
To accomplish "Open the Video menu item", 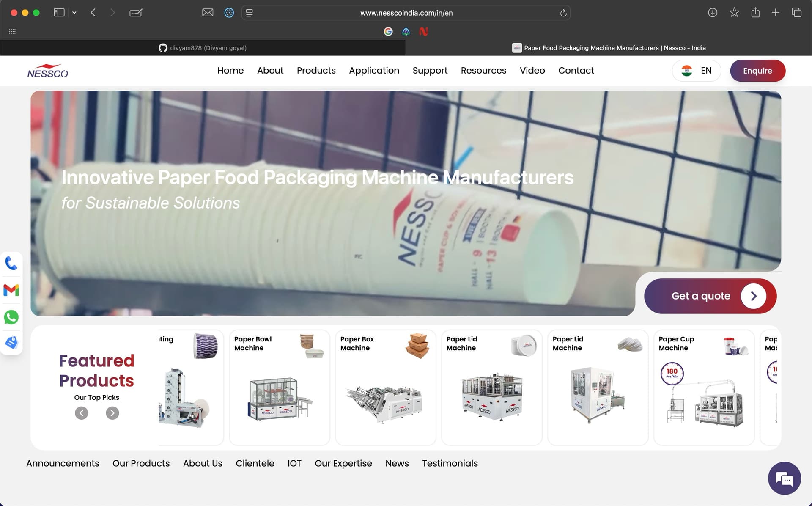I will pos(532,71).
